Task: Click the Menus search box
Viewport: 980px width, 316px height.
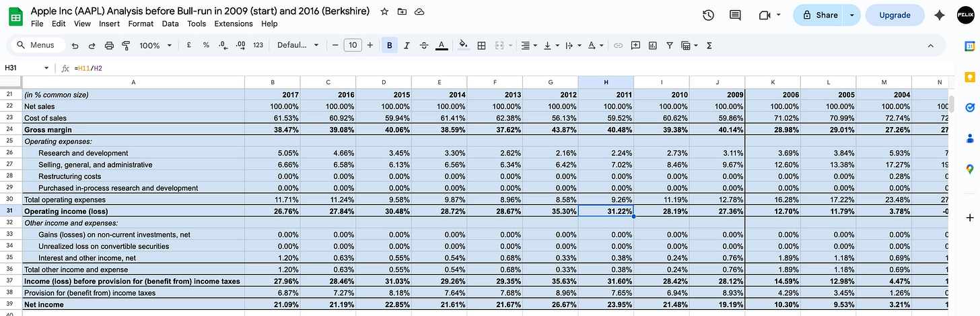Action: coord(38,45)
